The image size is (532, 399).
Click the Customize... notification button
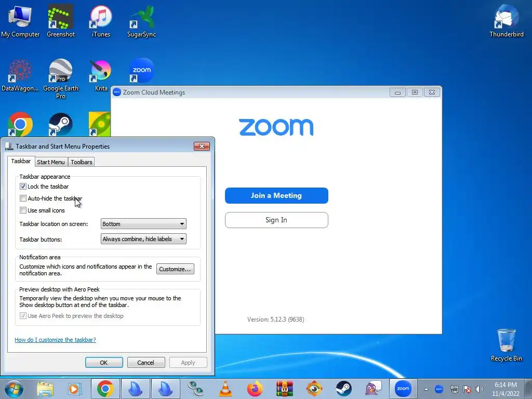(x=175, y=269)
